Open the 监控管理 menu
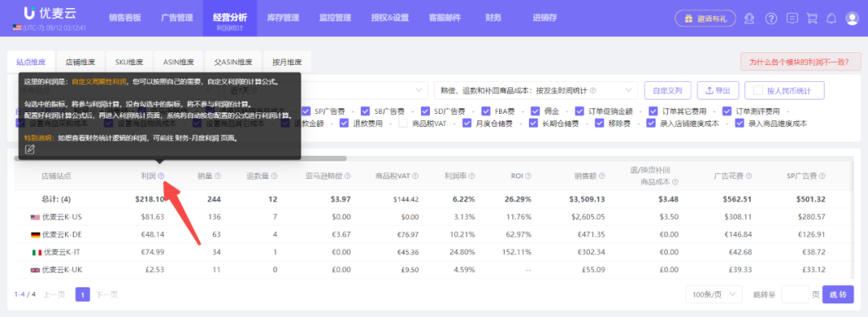The height and width of the screenshot is (317, 868). click(335, 18)
